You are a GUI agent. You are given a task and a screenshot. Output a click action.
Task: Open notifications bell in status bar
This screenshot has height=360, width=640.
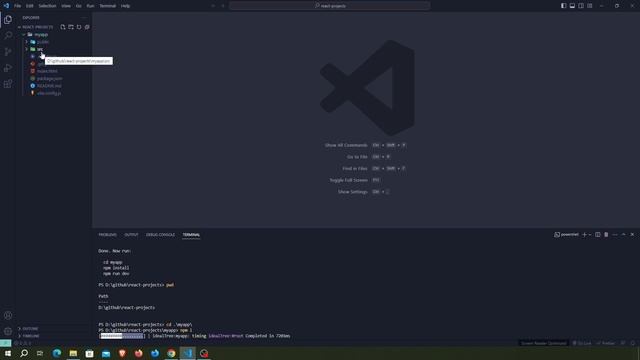tap(633, 343)
